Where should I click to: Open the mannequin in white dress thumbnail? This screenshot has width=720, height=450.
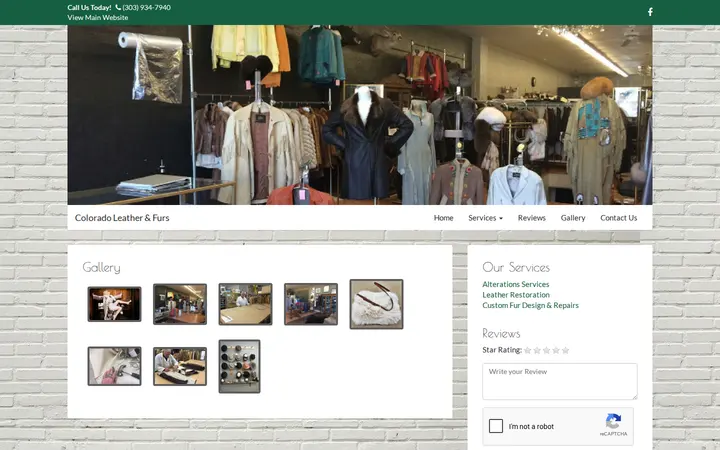[114, 304]
